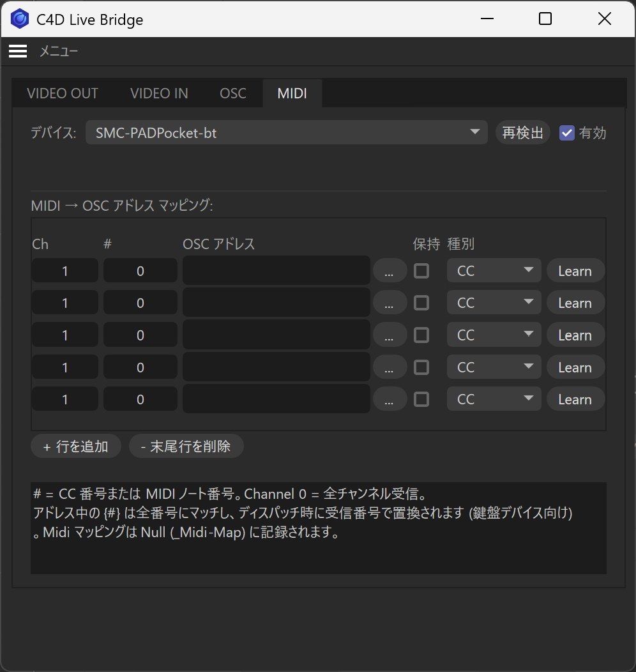
Task: Switch to the VIDEO OUT tab
Action: [x=63, y=93]
